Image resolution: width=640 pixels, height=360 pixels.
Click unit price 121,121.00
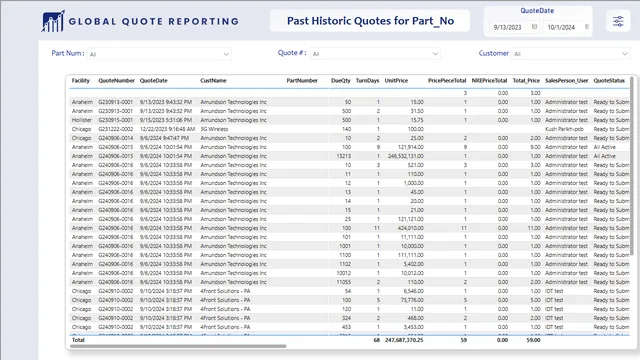412,219
